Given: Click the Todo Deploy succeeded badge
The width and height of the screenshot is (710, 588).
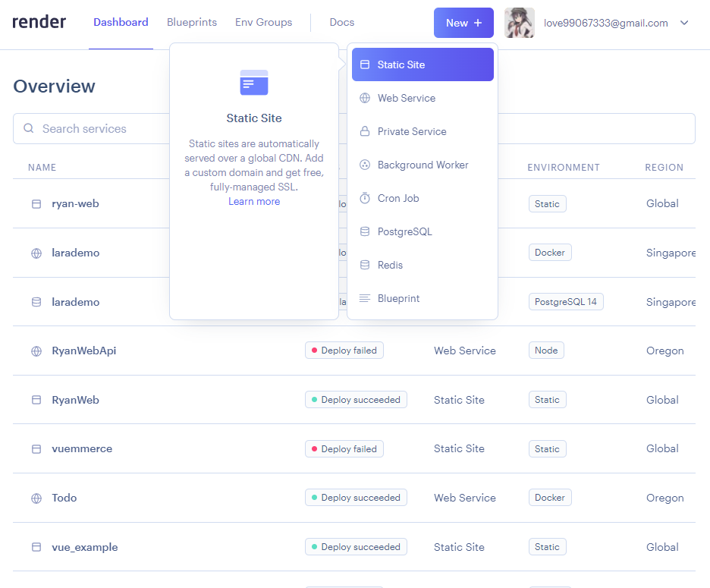Looking at the screenshot, I should 356,498.
